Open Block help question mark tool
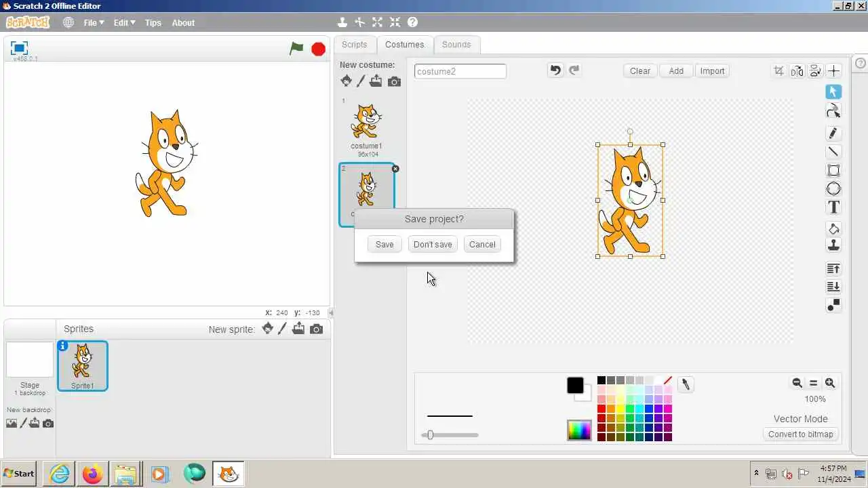The image size is (868, 488). coord(412,22)
